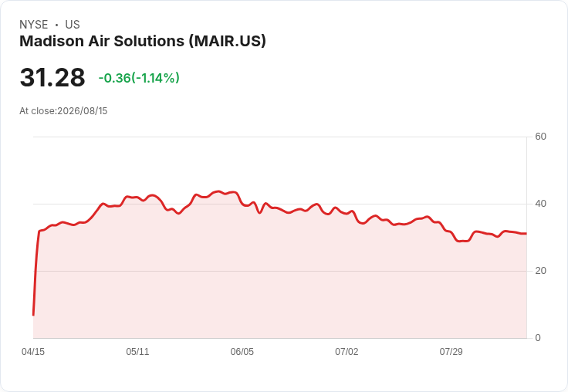
Task: Click the 20 price axis label
Action: (x=540, y=271)
